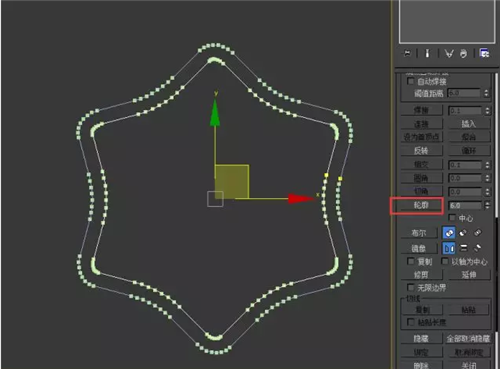Viewport: 500px width, 369px height.
Task: Click 阈值距离 spinner arrows
Action: tap(486, 93)
